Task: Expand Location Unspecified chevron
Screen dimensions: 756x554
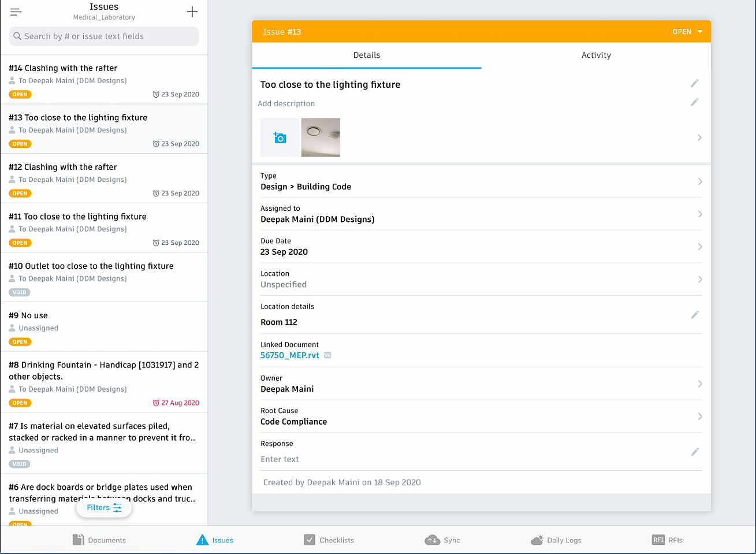Action: [x=700, y=280]
